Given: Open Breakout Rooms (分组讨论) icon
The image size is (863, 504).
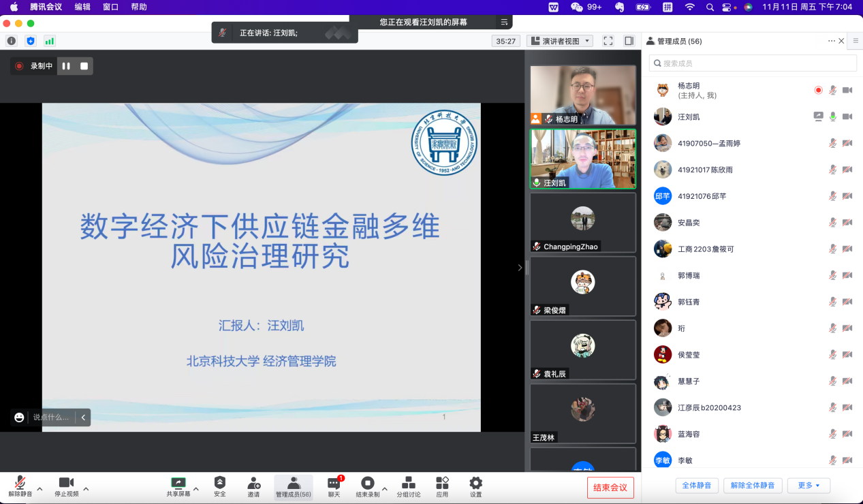Looking at the screenshot, I should coord(409,484).
